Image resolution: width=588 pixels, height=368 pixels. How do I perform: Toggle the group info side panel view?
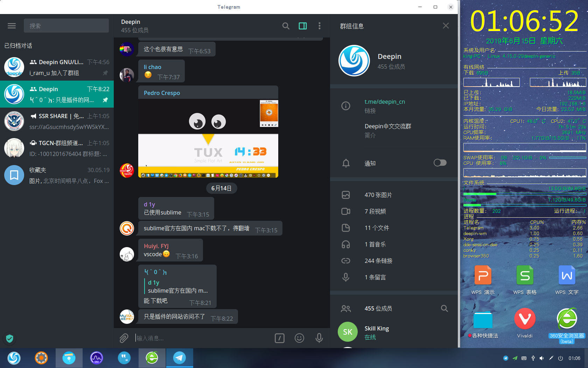pyautogui.click(x=302, y=26)
